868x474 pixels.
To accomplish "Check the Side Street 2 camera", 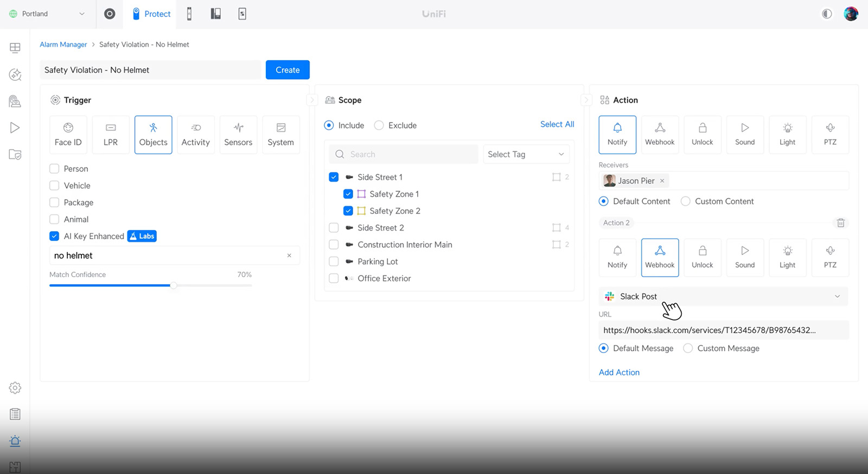I will click(334, 228).
